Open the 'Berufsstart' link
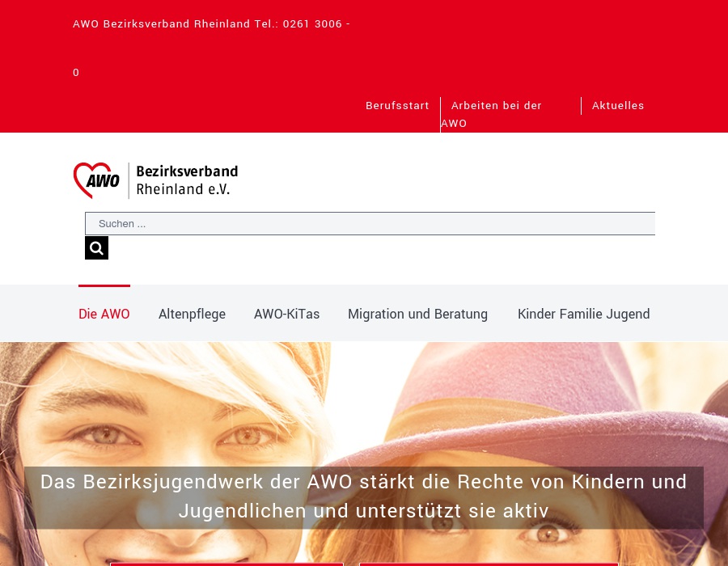The height and width of the screenshot is (566, 728). click(397, 105)
